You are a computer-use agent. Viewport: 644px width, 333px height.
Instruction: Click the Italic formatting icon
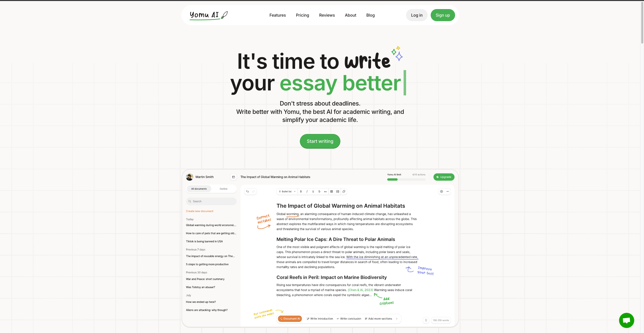click(x=307, y=191)
